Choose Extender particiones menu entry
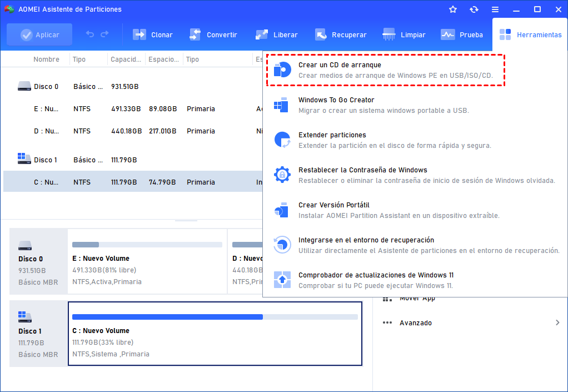 tap(415, 140)
